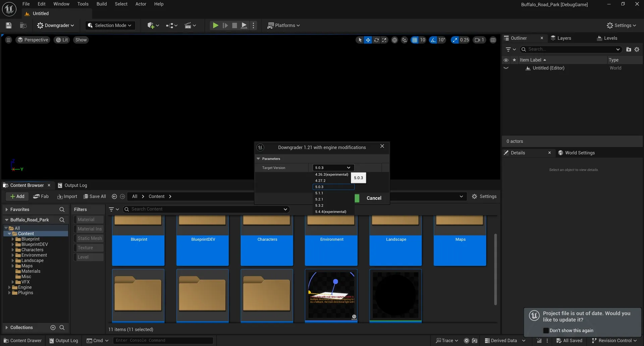Toggle rotation angle snapping in viewport

[x=433, y=40]
